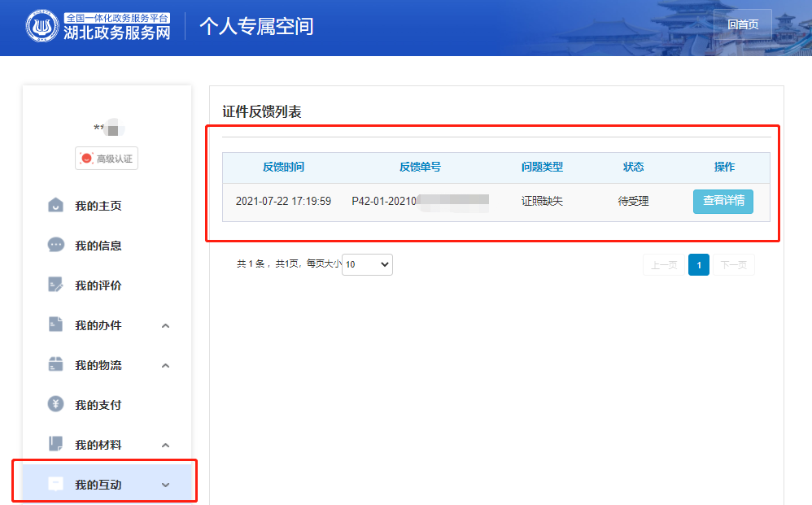This screenshot has height=505, width=812.
Task: Open the page size dropdown showing 10
Action: [x=367, y=264]
